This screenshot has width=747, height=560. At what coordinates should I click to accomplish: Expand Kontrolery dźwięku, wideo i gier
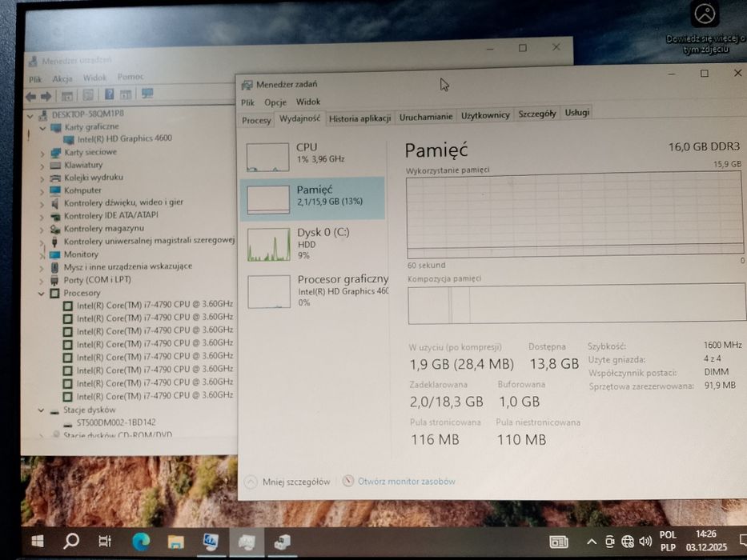[42, 205]
